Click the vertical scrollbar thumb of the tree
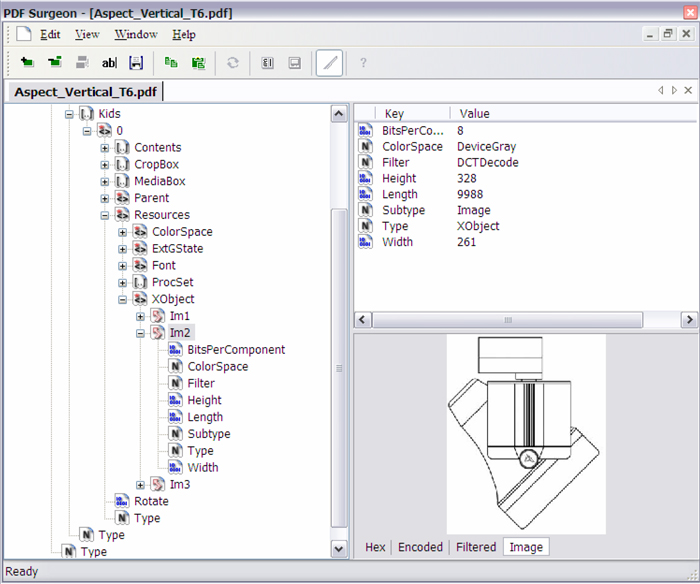This screenshot has height=584, width=700. 339,368
